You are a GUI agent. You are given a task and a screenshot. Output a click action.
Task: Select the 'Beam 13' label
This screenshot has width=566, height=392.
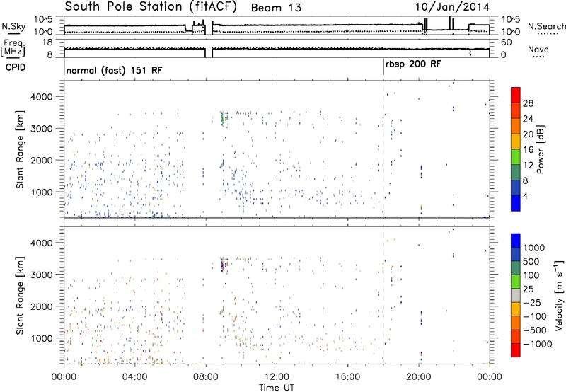276,8
